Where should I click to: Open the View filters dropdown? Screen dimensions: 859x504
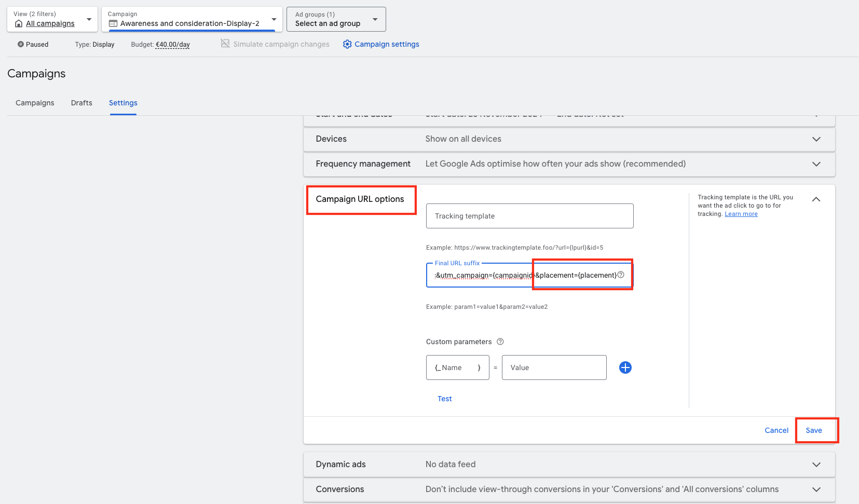[89, 19]
